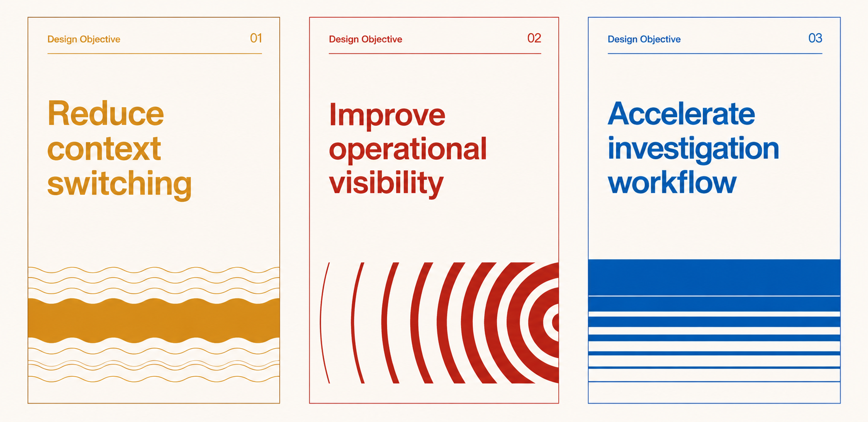Select the 'Accelerate investigation workflow' headline
Viewport: 868px width, 422px height.
tap(693, 148)
